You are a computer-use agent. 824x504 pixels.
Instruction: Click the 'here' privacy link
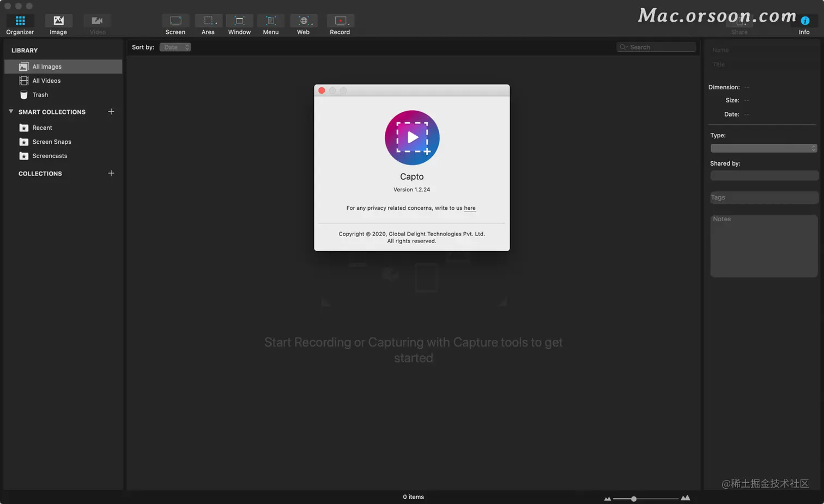[470, 208]
